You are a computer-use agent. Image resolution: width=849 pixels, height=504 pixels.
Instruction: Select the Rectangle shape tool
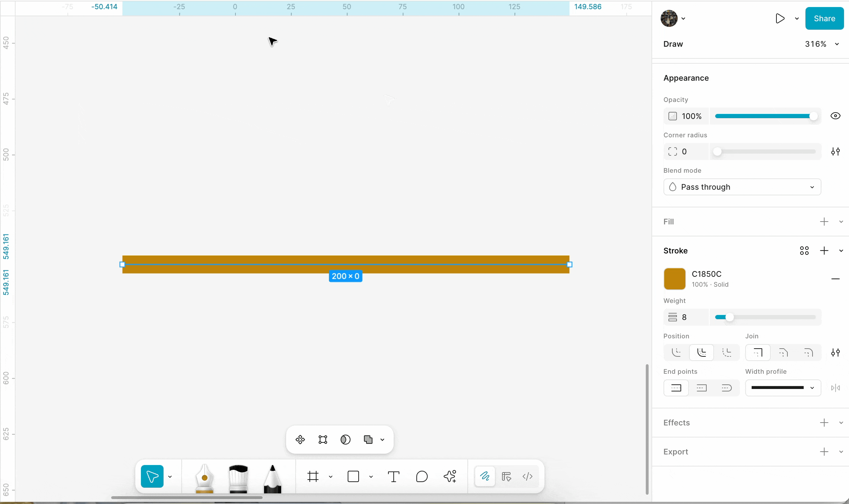353,476
